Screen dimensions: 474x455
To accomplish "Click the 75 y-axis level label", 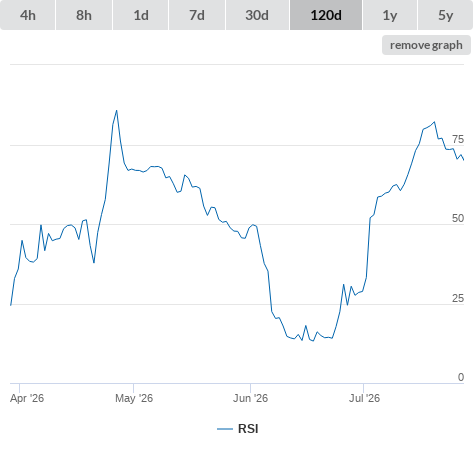I will 458,139.
